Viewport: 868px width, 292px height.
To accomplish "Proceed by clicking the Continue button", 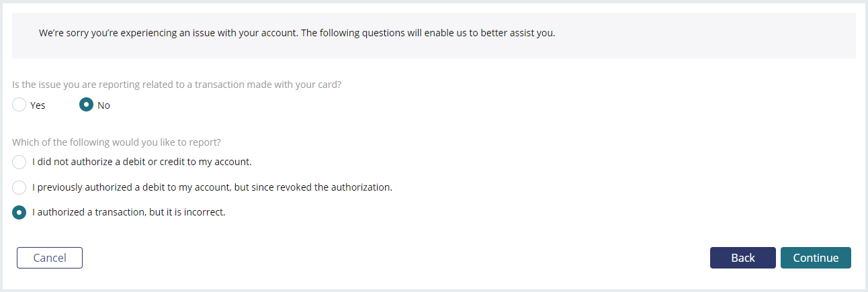I will [816, 258].
